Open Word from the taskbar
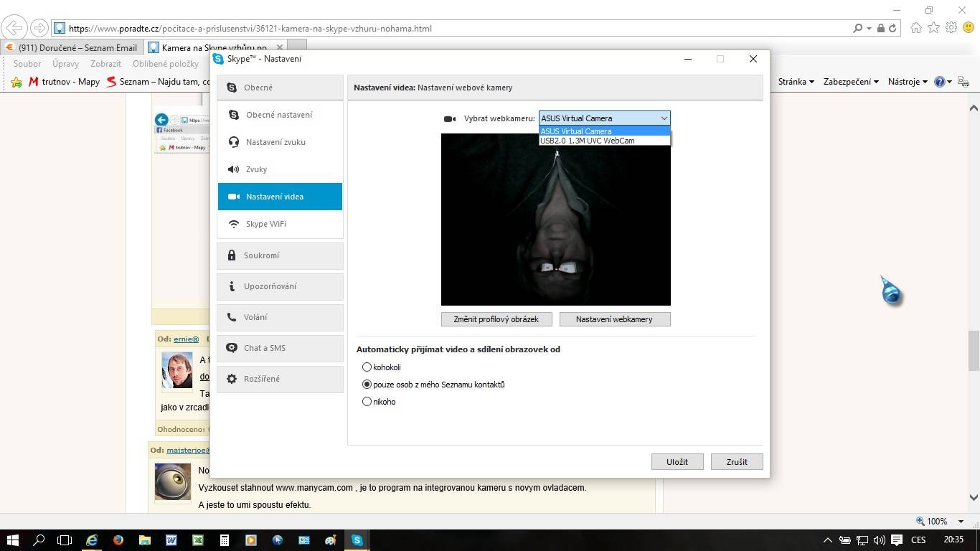Viewport: 980px width, 551px height. [x=171, y=540]
